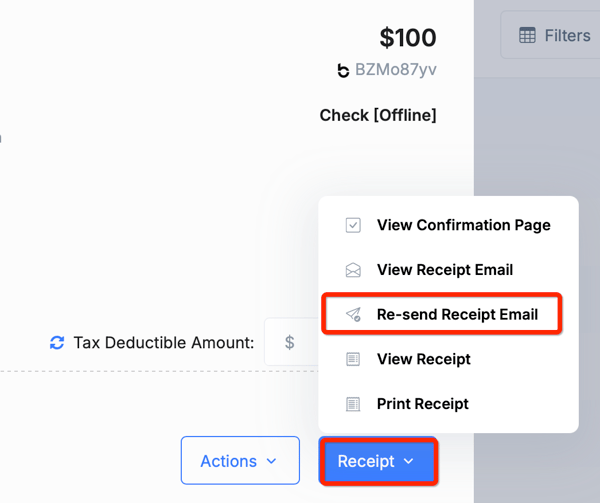
Task: Click into the Tax Deductible Amount field
Action: 292,342
